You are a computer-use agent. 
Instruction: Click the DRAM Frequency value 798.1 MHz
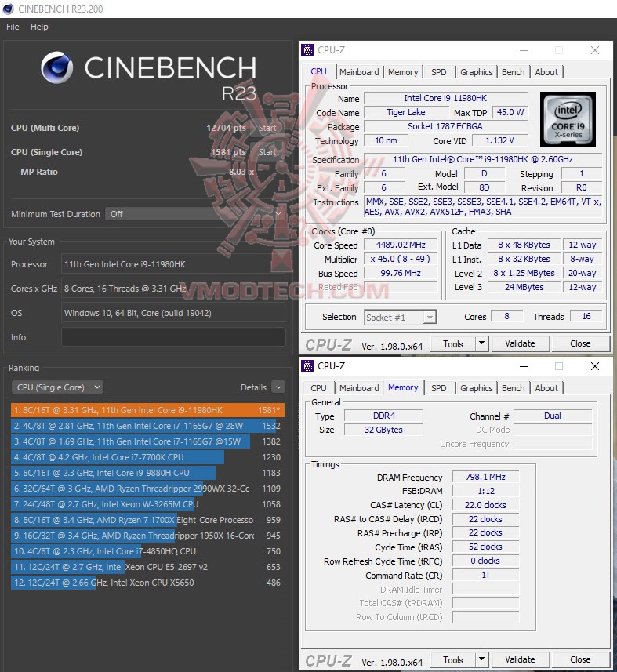click(485, 477)
